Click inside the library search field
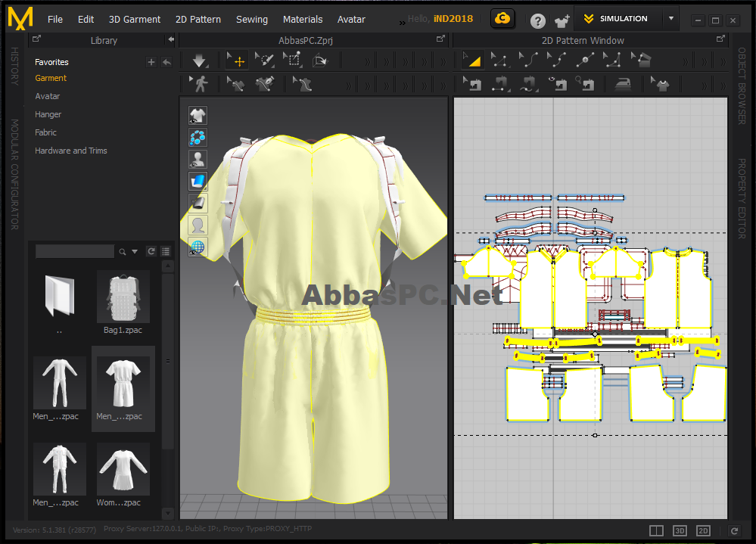The width and height of the screenshot is (756, 544). point(75,251)
